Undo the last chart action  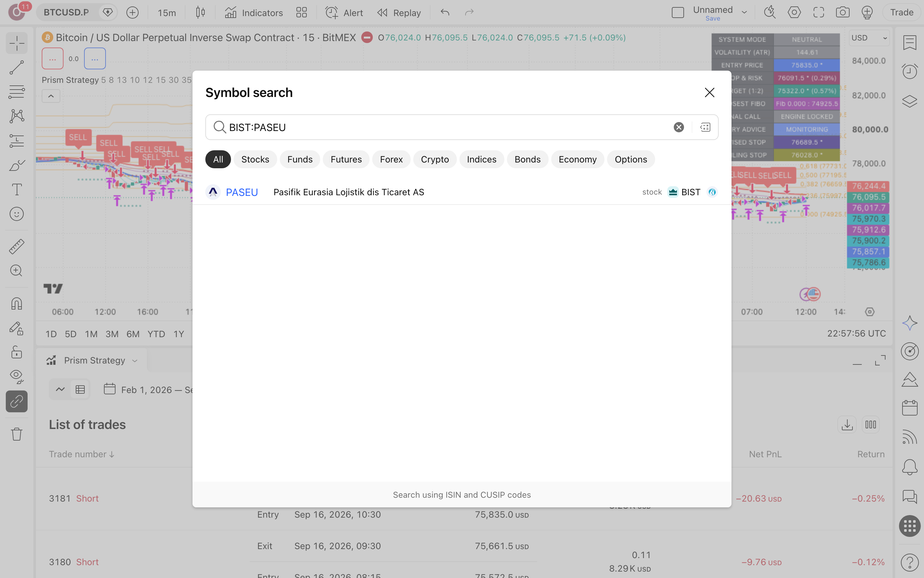tap(445, 13)
